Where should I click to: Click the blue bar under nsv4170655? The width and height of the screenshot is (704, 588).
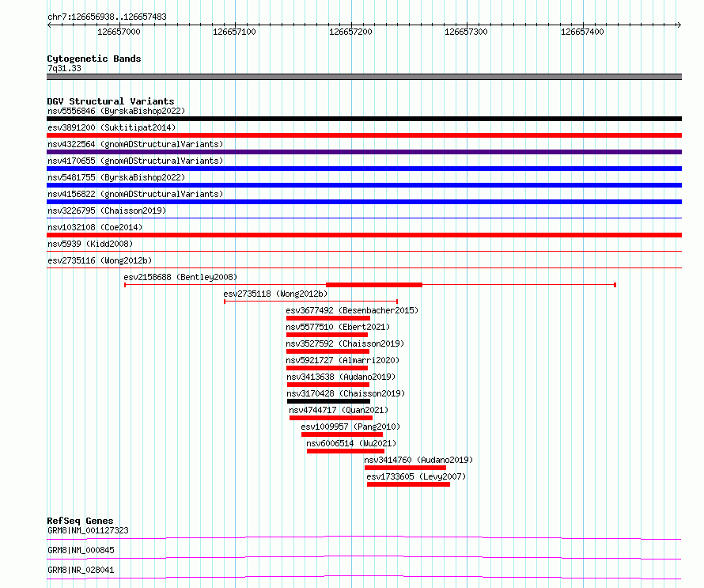coord(364,169)
